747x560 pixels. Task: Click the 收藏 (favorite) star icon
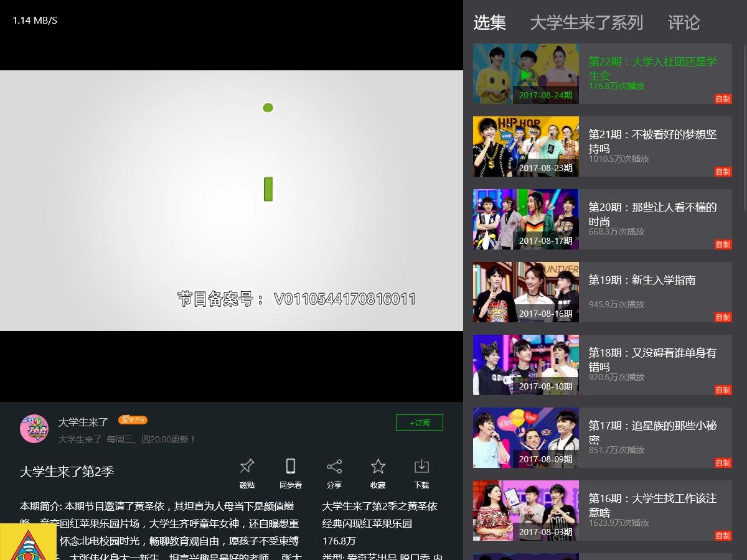point(378,465)
